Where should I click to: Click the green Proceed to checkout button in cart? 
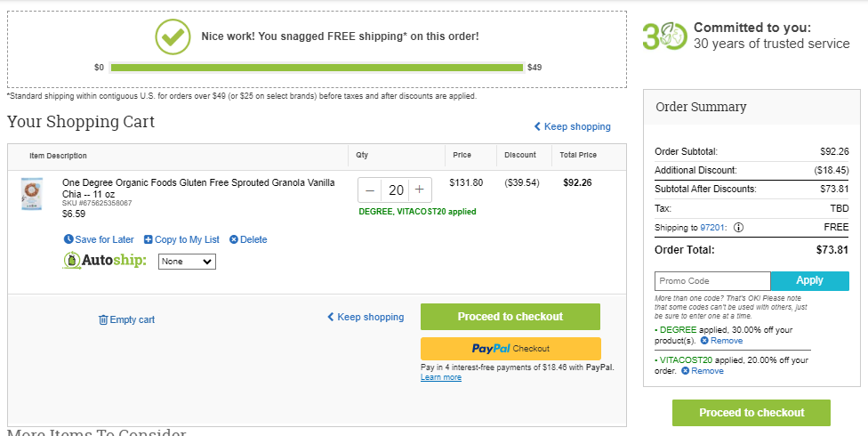tap(510, 317)
